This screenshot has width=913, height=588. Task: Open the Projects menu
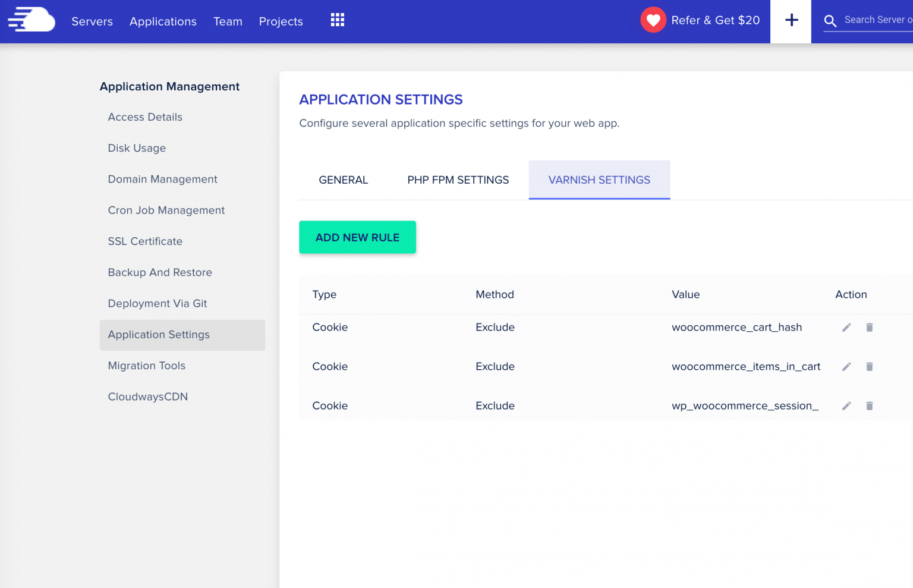pos(281,21)
